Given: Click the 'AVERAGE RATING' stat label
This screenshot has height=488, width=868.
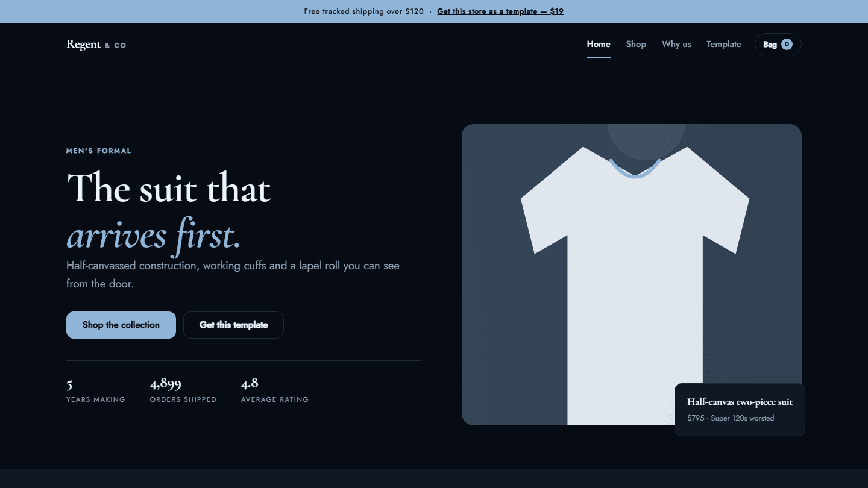Looking at the screenshot, I should 275,399.
